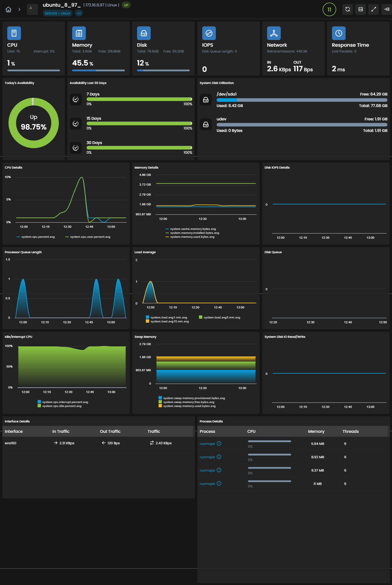Toggle system.swap.memory.used.bytes.avg legend entry
Image resolution: width=392 pixels, height=585 pixels.
(x=187, y=406)
